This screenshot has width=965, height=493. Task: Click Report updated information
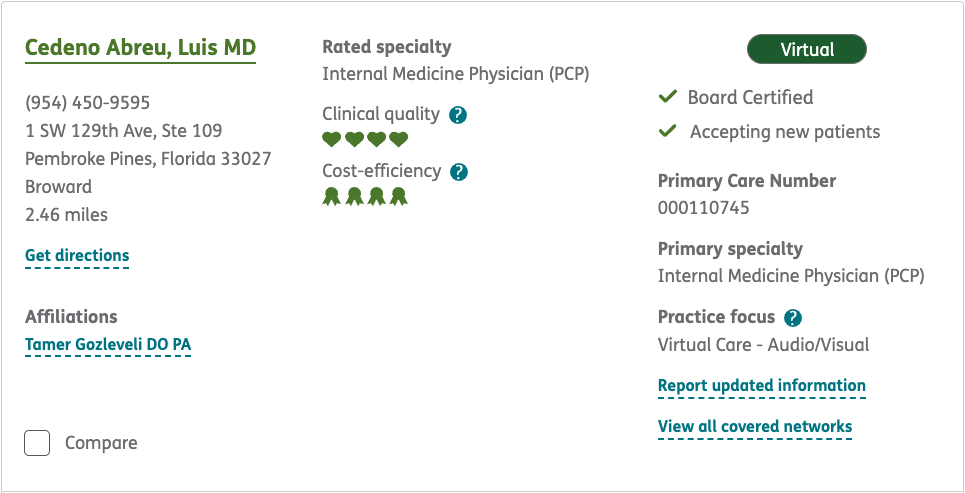pyautogui.click(x=762, y=386)
